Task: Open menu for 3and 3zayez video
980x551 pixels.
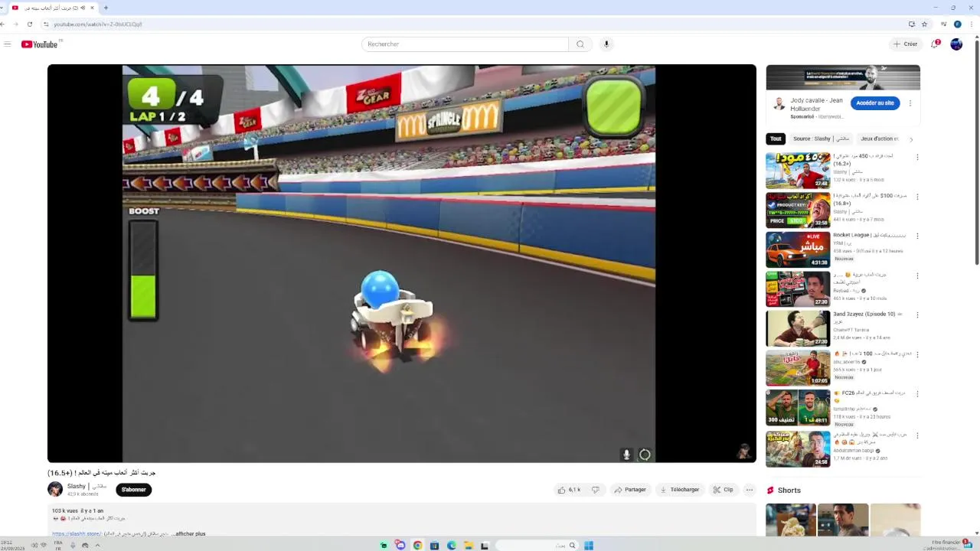Action: click(917, 315)
